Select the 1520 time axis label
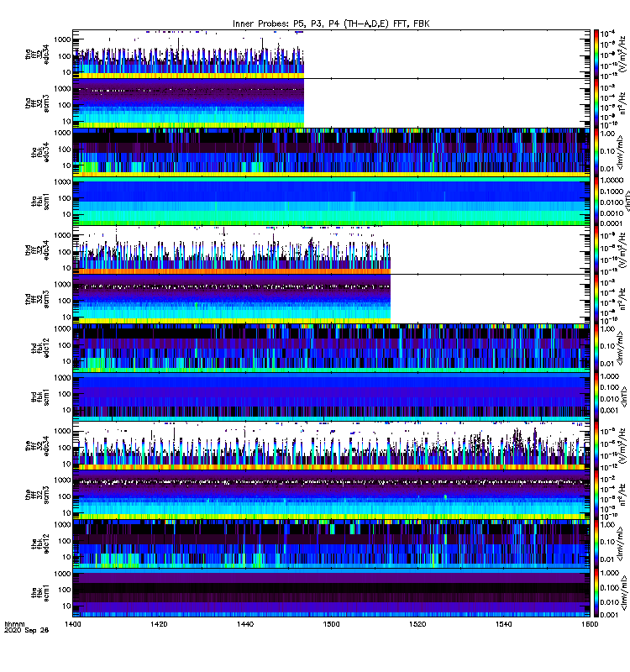 (x=417, y=624)
